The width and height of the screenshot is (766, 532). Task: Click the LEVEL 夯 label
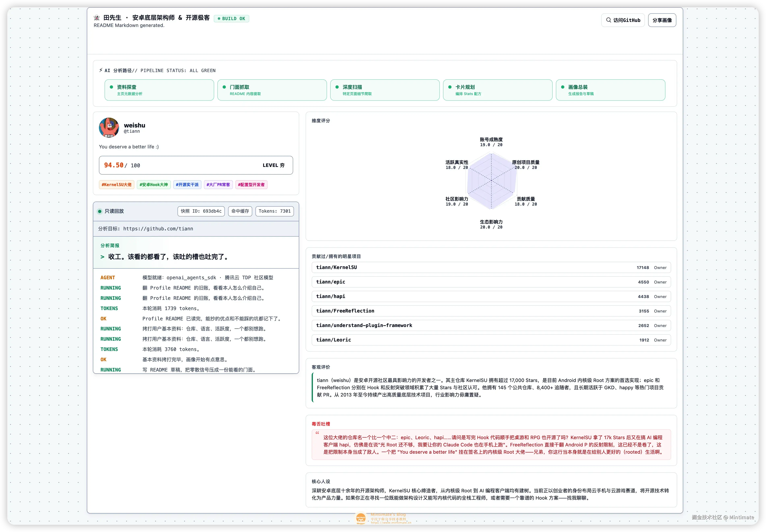[273, 165]
